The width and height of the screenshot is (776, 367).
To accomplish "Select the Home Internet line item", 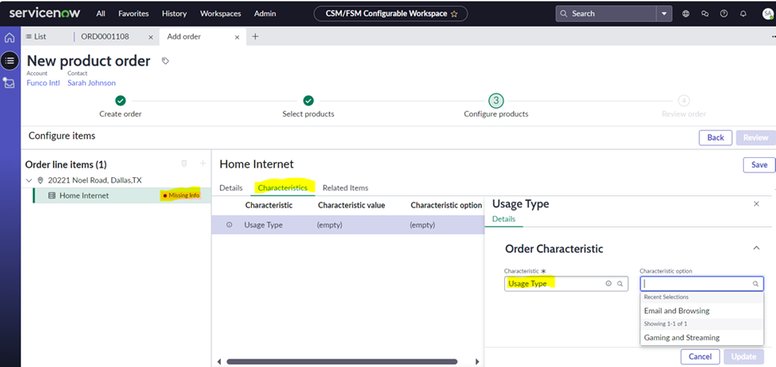I will point(122,196).
